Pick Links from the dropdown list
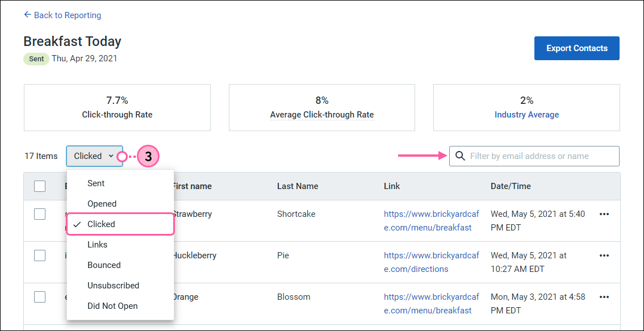The height and width of the screenshot is (331, 644). (x=120, y=244)
